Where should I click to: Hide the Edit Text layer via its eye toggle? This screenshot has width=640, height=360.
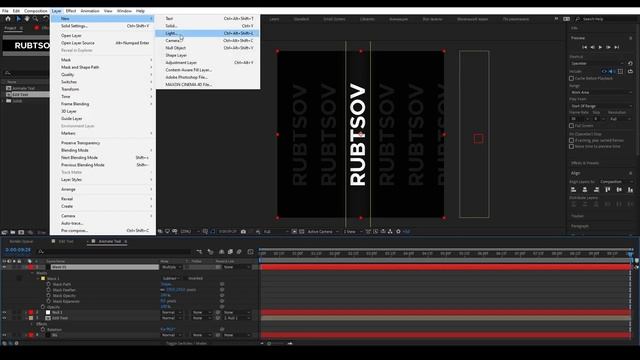[x=4, y=318]
